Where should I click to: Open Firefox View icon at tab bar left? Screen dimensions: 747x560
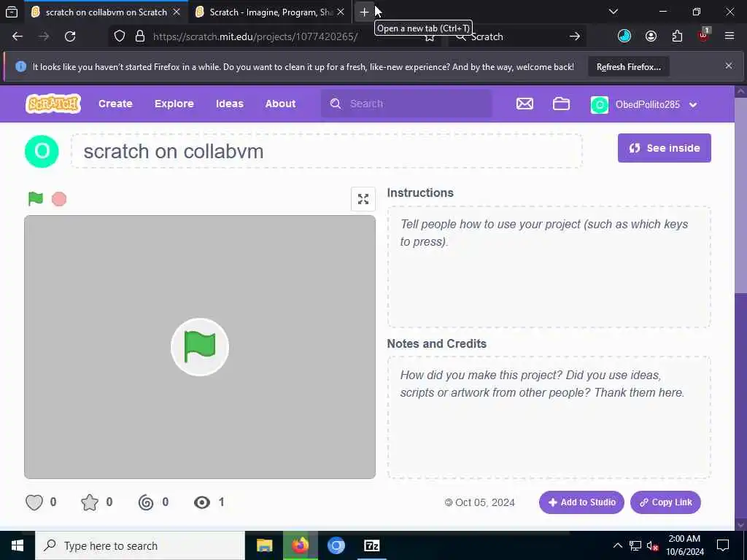tap(12, 12)
